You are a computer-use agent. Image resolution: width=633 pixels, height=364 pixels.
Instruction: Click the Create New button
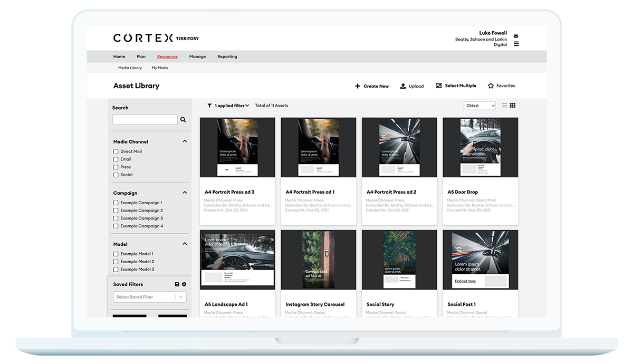point(372,86)
